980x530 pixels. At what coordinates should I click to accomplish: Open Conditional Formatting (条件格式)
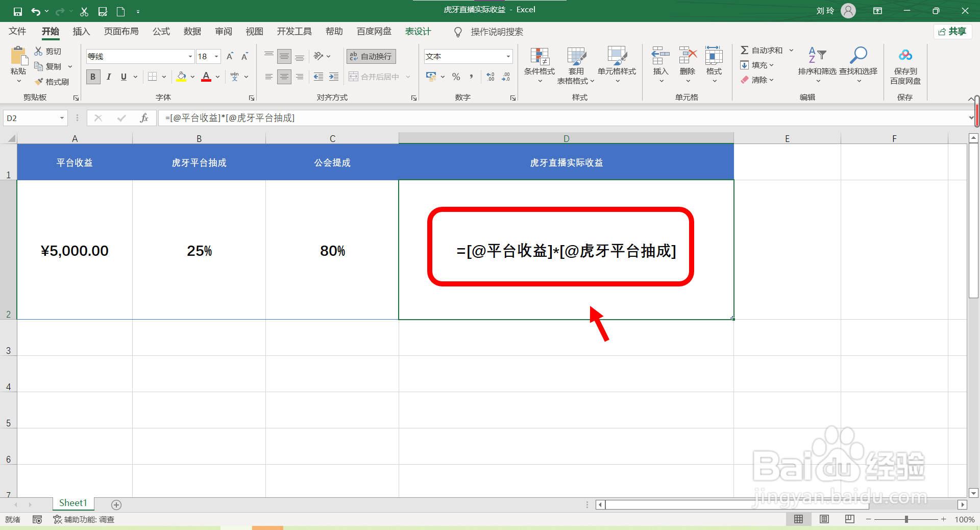click(x=540, y=65)
